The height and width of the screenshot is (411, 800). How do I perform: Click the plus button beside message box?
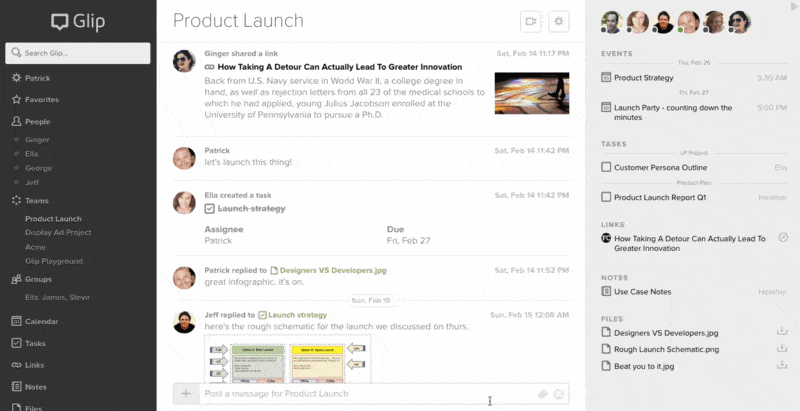[186, 393]
